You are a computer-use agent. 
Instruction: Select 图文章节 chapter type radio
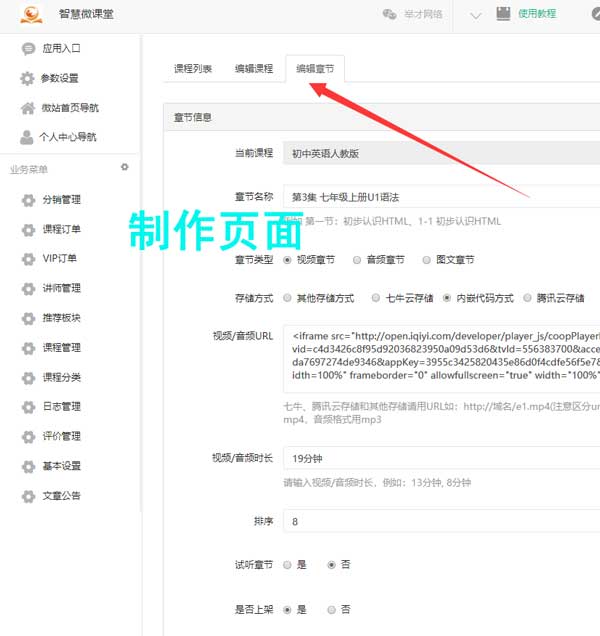tap(426, 260)
